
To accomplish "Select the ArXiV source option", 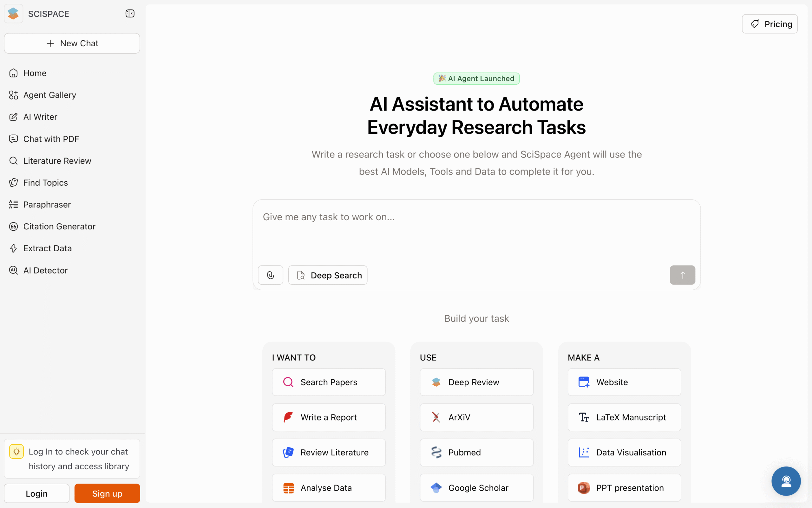I will 476,417.
